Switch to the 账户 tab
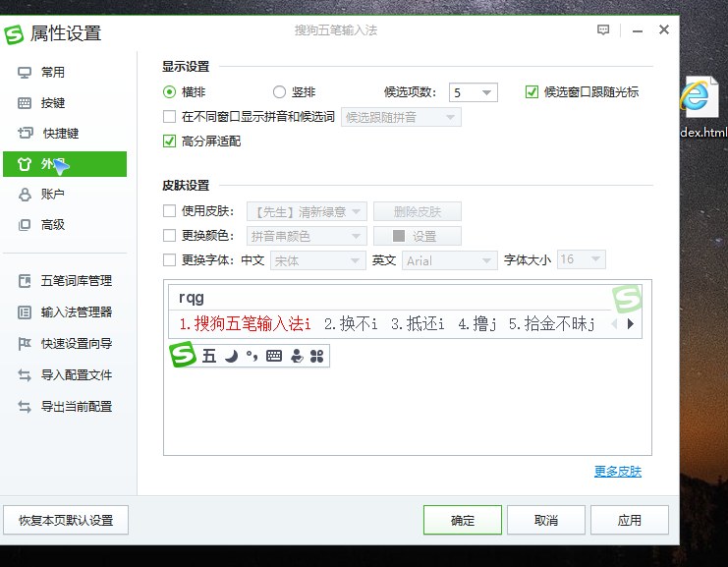 tap(65, 195)
